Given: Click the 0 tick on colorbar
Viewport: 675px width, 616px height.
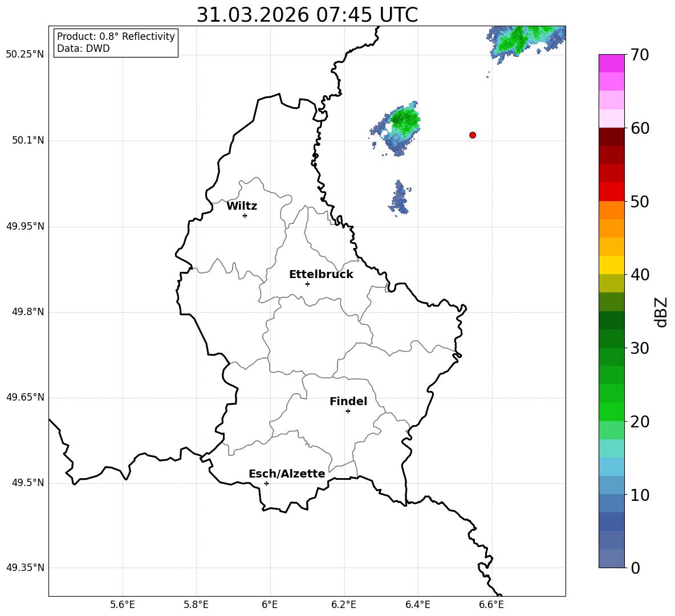Looking at the screenshot, I should click(x=635, y=568).
